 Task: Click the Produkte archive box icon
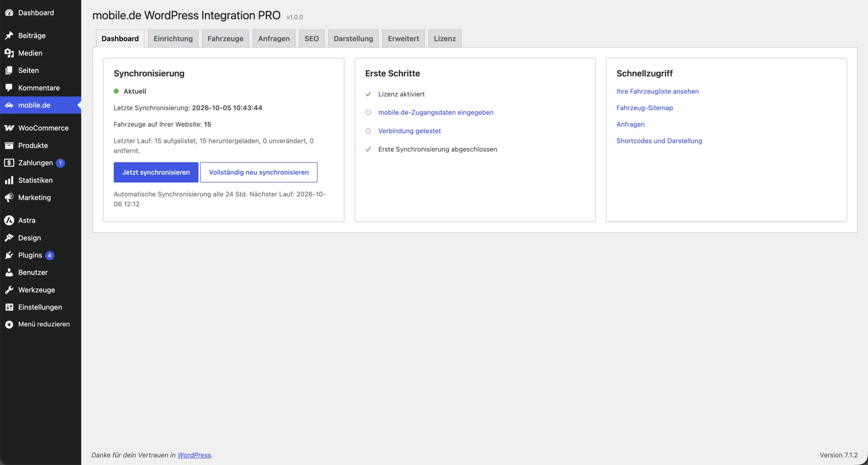tap(9, 145)
